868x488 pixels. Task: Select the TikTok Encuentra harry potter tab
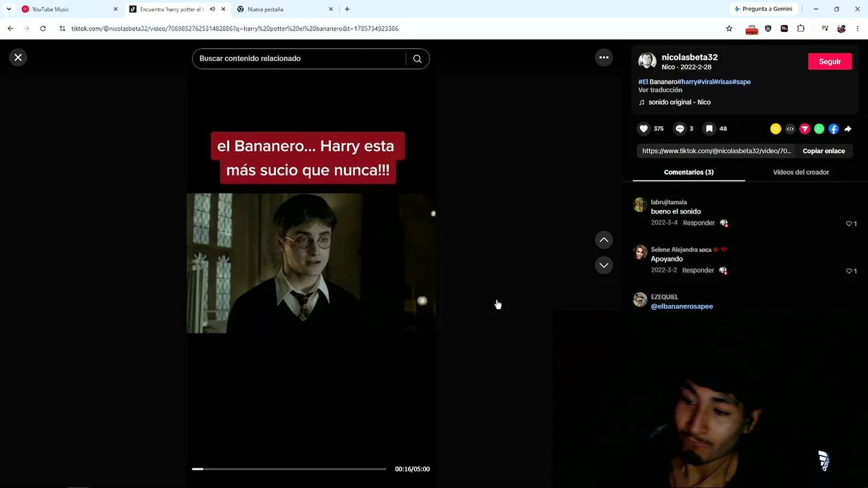(178, 9)
